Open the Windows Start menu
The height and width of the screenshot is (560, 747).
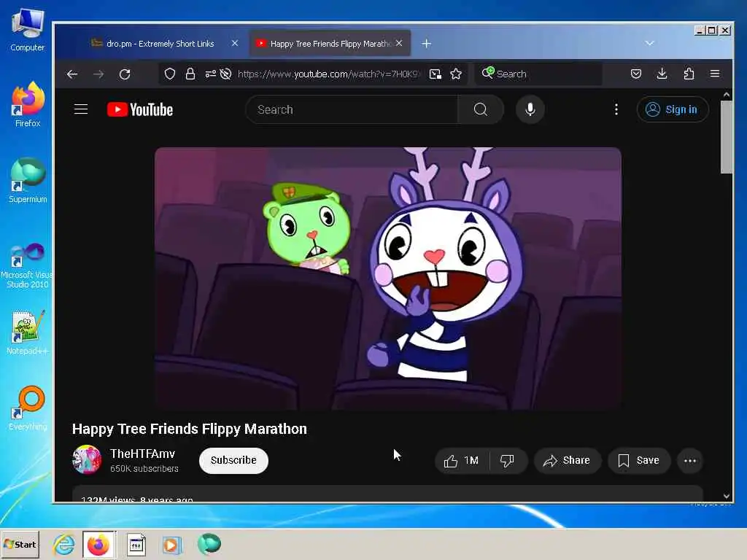pos(20,544)
